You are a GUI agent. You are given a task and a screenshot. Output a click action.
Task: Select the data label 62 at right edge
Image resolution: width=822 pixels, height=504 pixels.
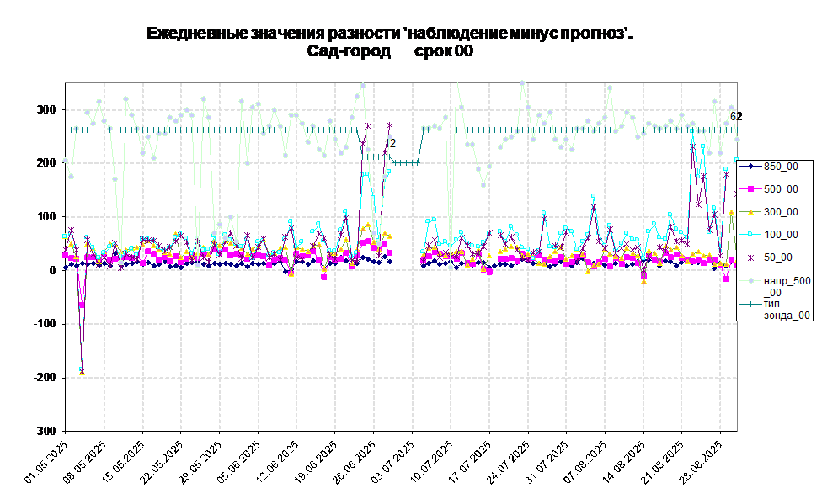[x=734, y=117]
